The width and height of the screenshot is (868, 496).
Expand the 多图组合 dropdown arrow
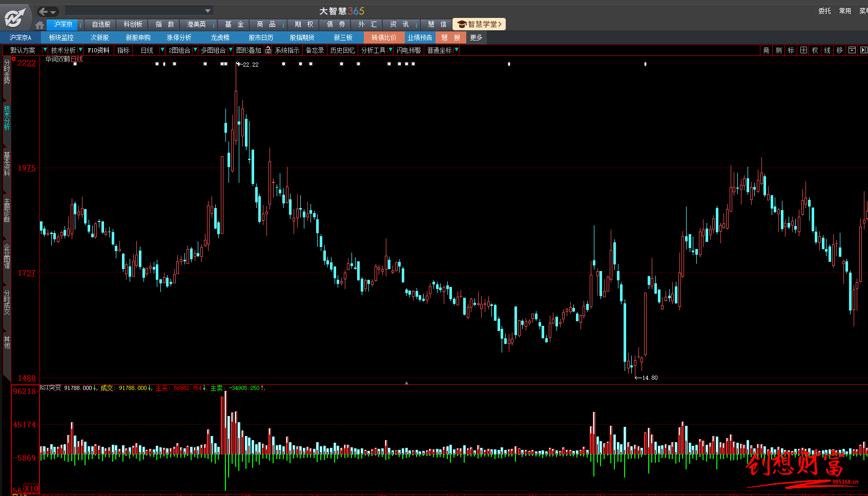[x=231, y=50]
